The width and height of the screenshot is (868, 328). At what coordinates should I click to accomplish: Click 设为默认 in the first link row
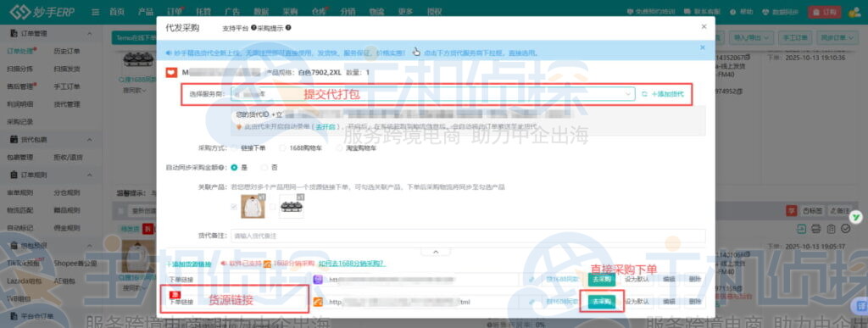pyautogui.click(x=637, y=280)
